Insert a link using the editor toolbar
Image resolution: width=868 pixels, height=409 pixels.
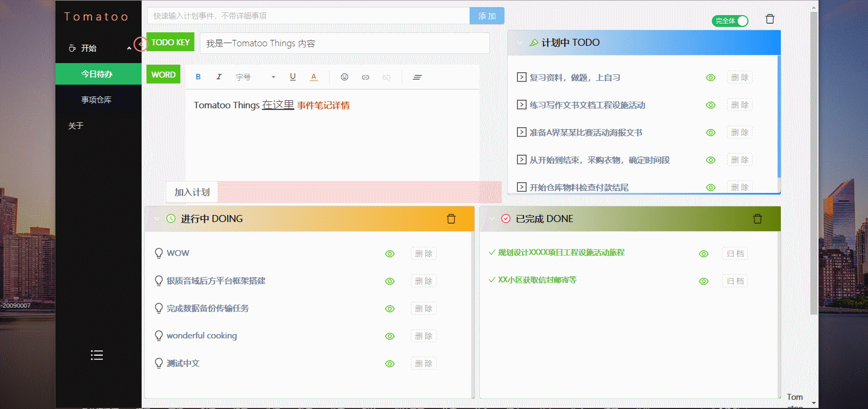point(366,77)
